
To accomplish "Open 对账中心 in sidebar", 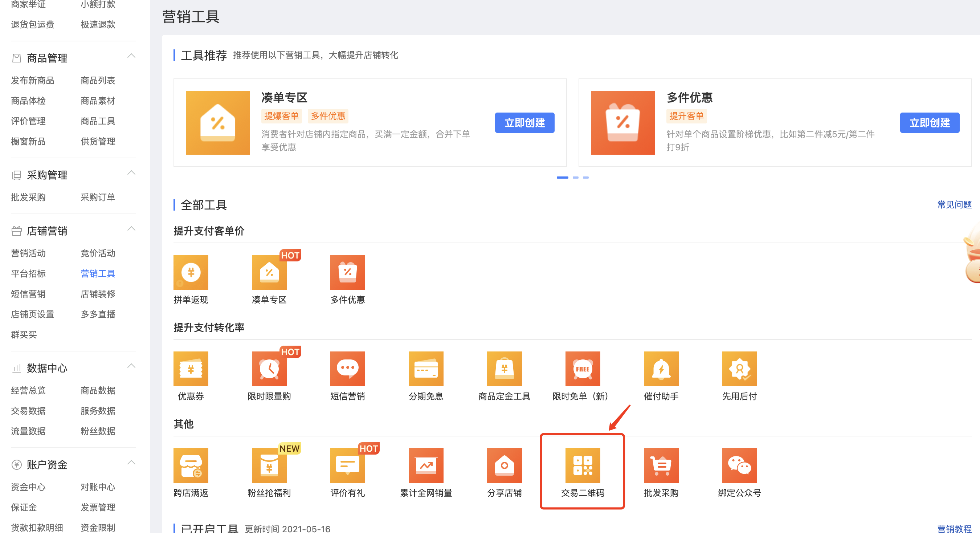I will pos(98,487).
